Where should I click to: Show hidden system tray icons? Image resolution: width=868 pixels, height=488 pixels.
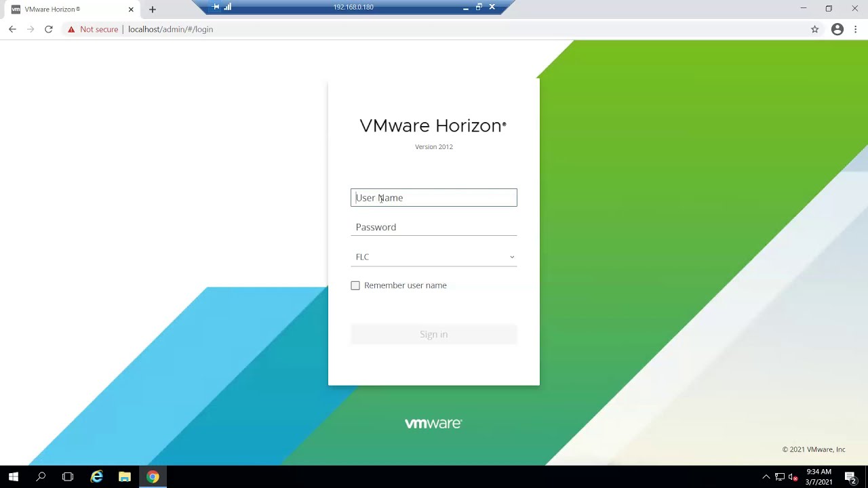[766, 476]
